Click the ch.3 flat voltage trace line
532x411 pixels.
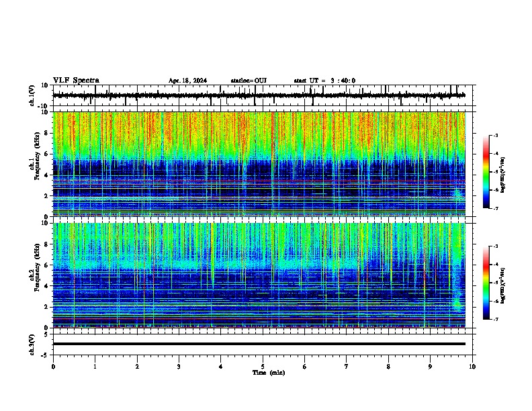[x=259, y=344]
